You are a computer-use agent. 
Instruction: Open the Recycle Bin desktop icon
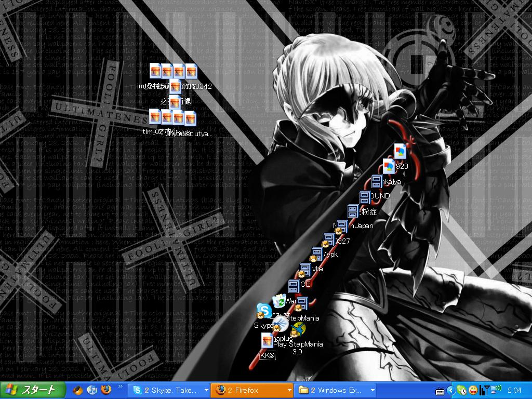pyautogui.click(x=279, y=301)
